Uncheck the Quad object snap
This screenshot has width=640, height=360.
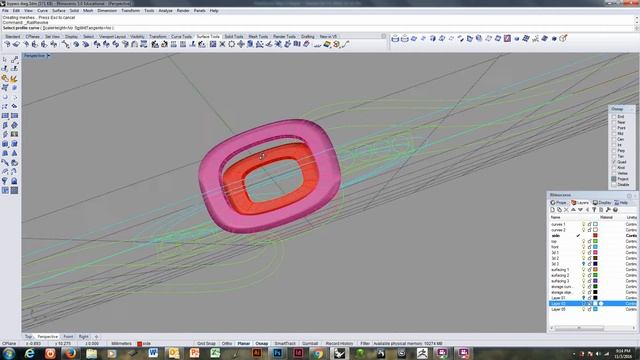click(614, 162)
